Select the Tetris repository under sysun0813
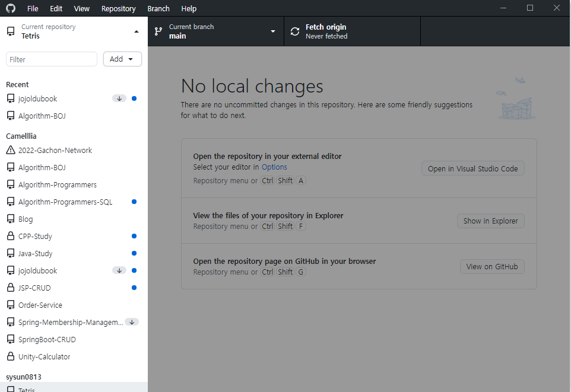This screenshot has height=392, width=571. (74, 387)
